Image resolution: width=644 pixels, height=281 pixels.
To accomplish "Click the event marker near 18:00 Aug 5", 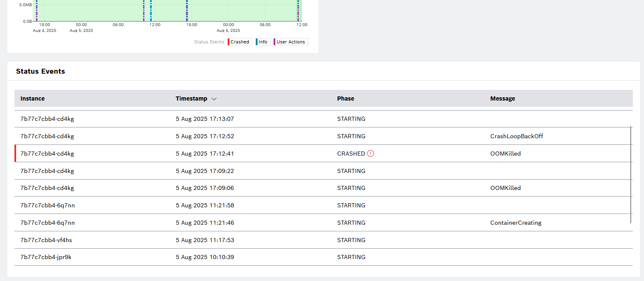I will click(x=187, y=10).
